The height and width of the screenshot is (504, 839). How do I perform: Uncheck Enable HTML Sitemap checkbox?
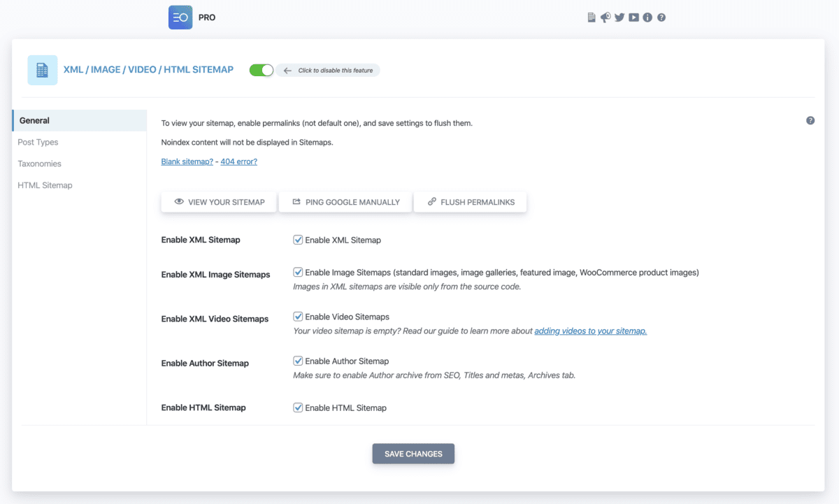(298, 408)
